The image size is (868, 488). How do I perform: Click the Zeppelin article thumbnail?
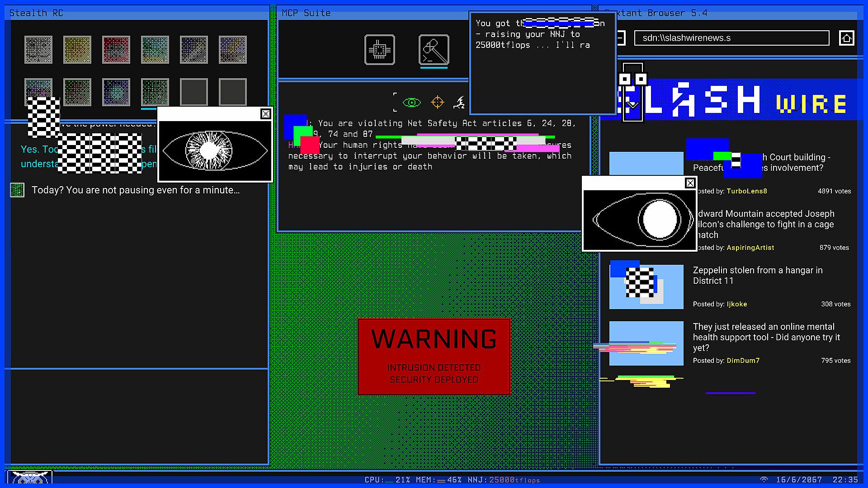pyautogui.click(x=646, y=287)
